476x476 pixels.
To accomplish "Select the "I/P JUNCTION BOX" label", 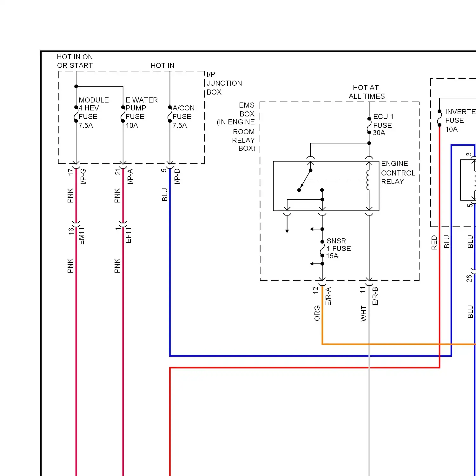I will (224, 83).
